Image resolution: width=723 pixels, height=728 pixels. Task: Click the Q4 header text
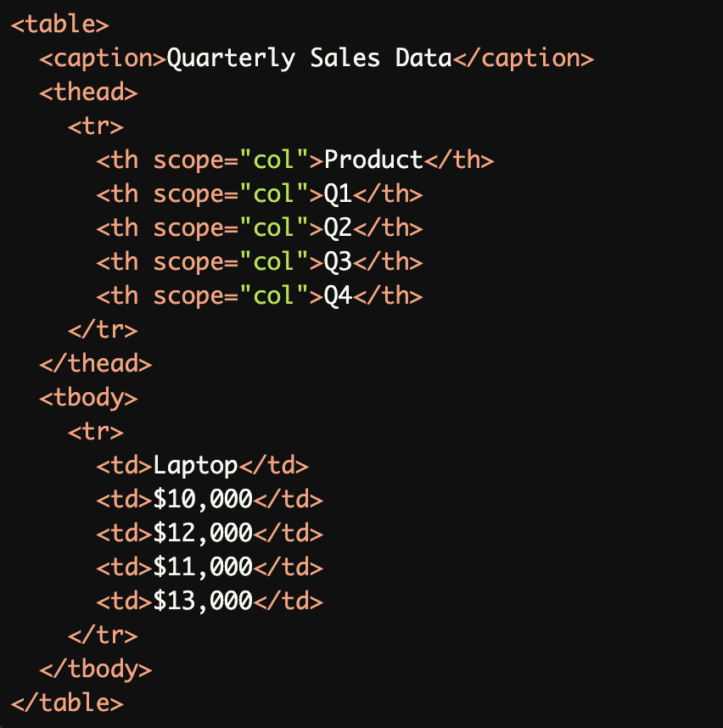[338, 295]
